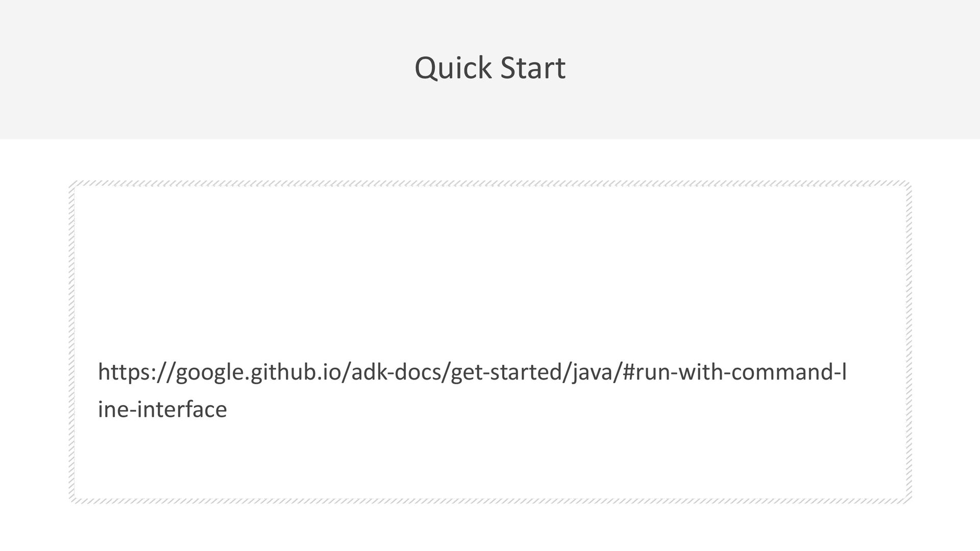Click the dashed box top-left corner

(73, 184)
